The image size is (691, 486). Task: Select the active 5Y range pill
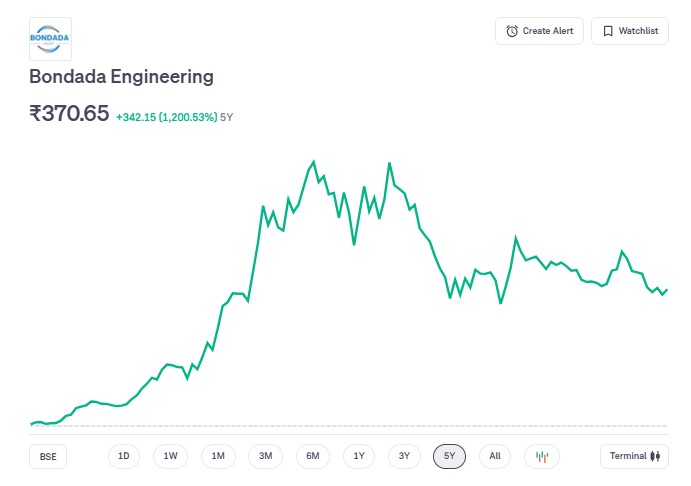tap(450, 456)
